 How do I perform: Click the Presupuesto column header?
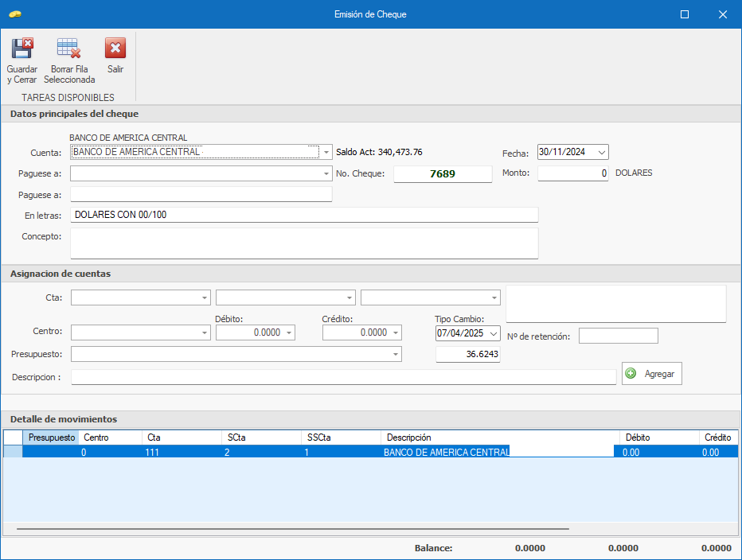tap(51, 437)
